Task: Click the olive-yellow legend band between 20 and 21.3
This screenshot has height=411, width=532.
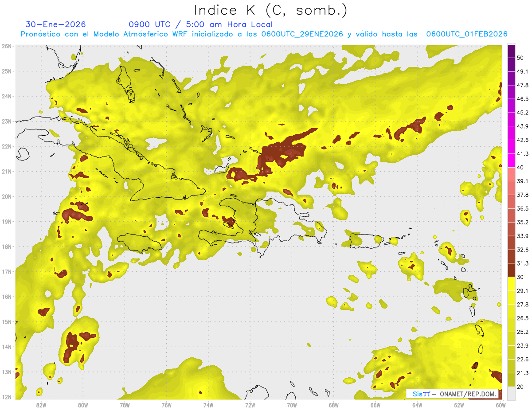Action: [511, 380]
